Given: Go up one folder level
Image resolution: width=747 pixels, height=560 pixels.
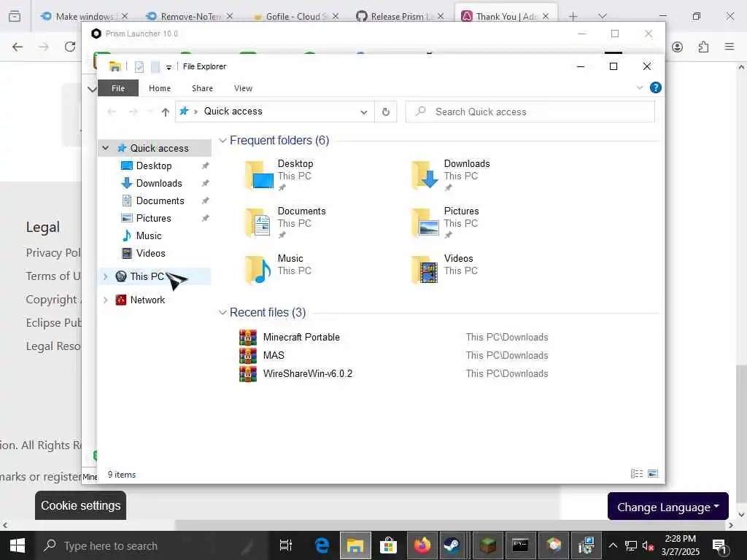Looking at the screenshot, I should tap(165, 112).
